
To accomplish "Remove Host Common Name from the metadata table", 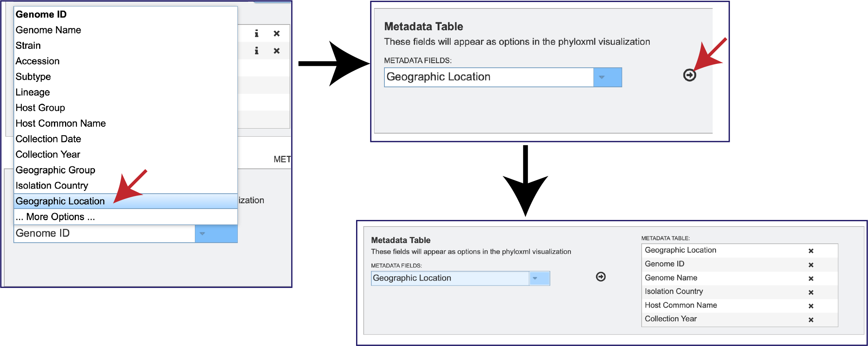I will pyautogui.click(x=811, y=306).
